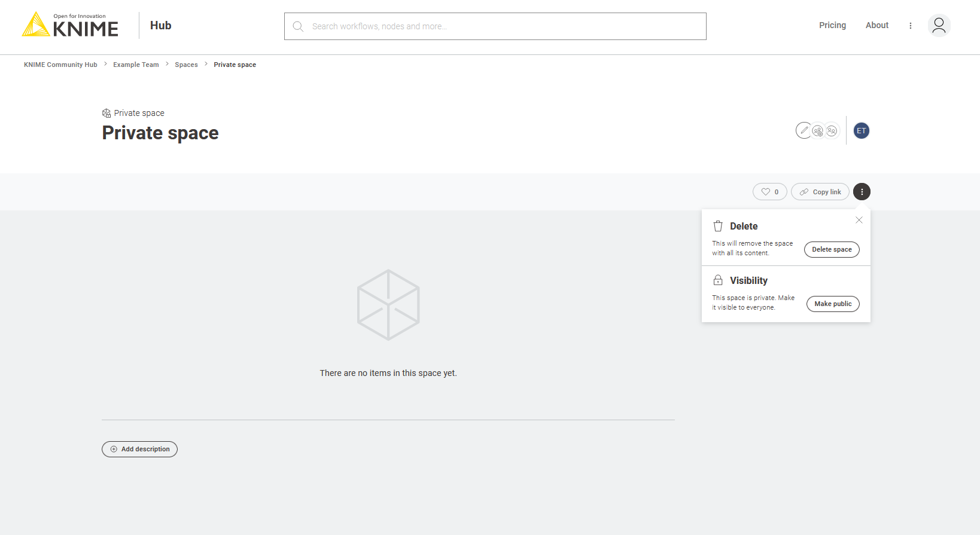Go to KNIME Community Hub breadcrumb
980x535 pixels.
coord(60,65)
